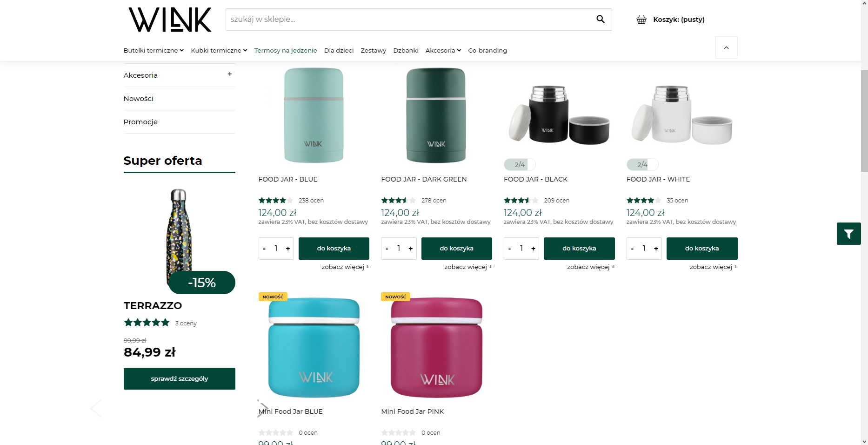Open Food Jar Blue product image
868x445 pixels.
tap(314, 115)
